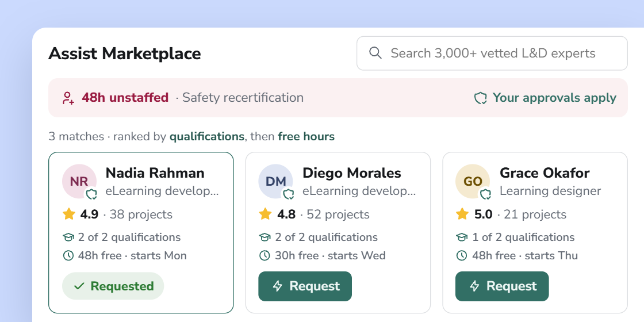The width and height of the screenshot is (644, 322).
Task: Click the qualifications ranking keyword
Action: coord(207,136)
